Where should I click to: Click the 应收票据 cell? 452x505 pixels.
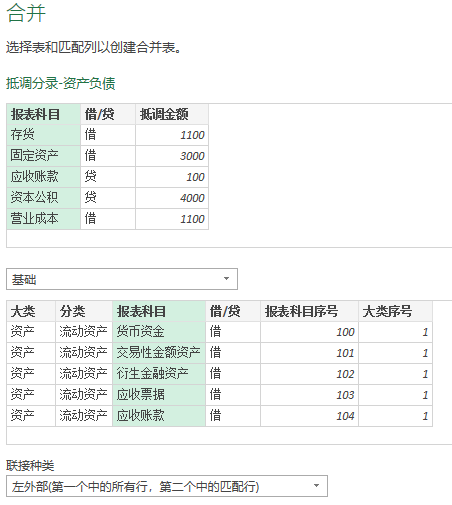point(159,395)
